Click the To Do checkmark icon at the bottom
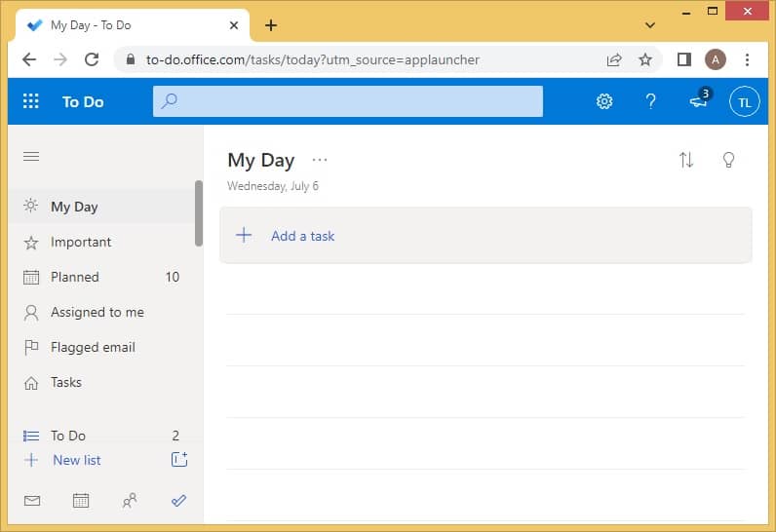The width and height of the screenshot is (776, 532). click(x=178, y=501)
